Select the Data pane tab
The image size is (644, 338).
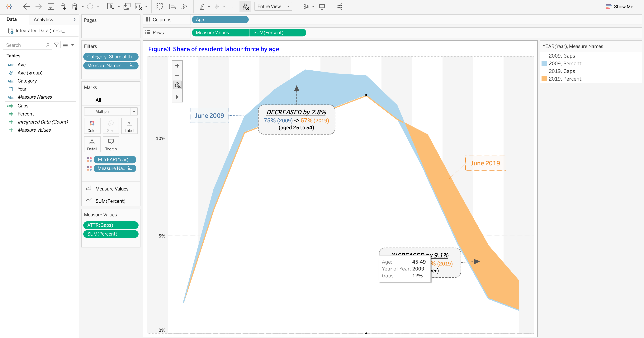12,20
